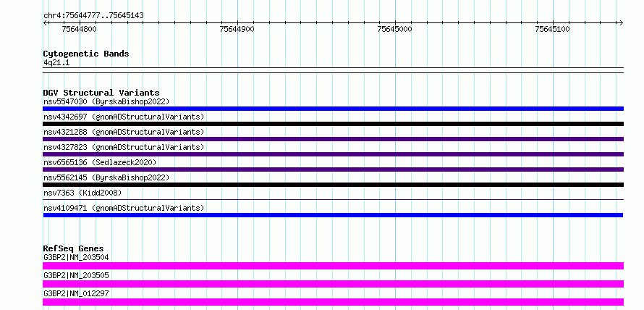Open the nsv4109471 (gnomADStructuralVariants) label
This screenshot has width=644, height=310.
pyautogui.click(x=124, y=208)
